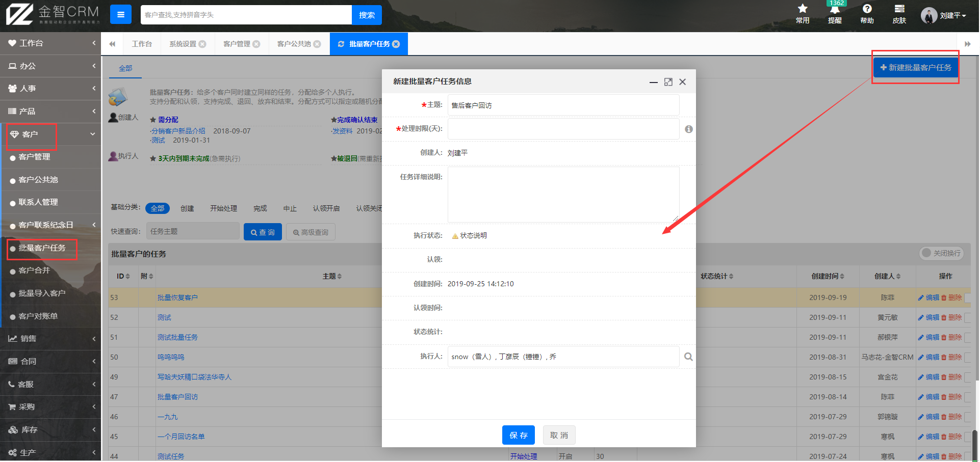Expand the 产品 sidebar menu
This screenshot has height=462, width=980.
point(50,112)
